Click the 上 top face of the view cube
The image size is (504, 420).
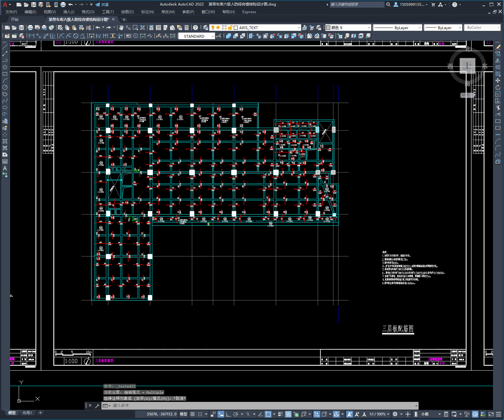(467, 65)
